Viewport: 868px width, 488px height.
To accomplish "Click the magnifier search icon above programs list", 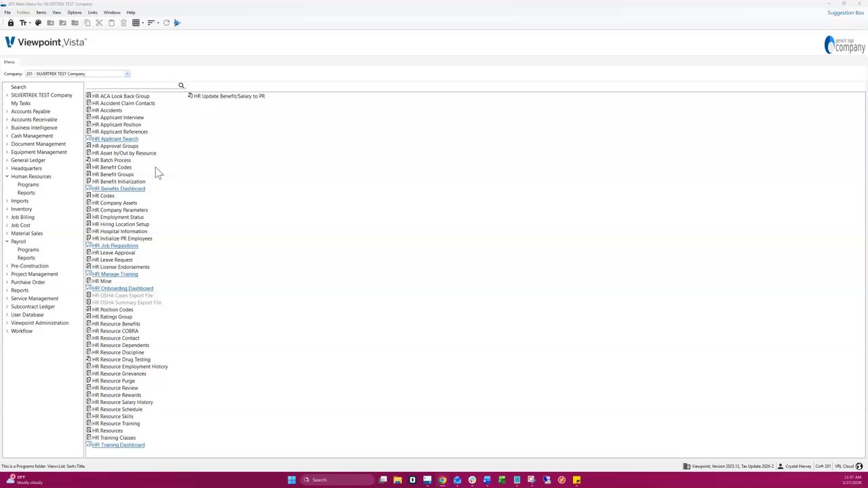I will click(x=181, y=85).
